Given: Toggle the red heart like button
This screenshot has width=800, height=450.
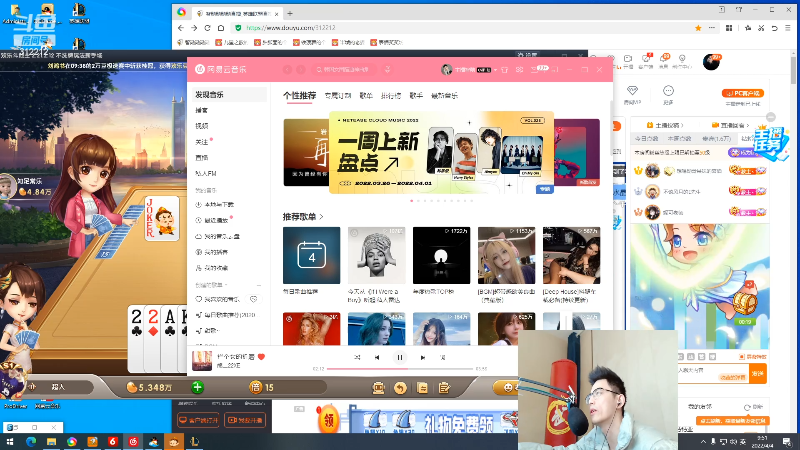Looking at the screenshot, I should pyautogui.click(x=261, y=357).
